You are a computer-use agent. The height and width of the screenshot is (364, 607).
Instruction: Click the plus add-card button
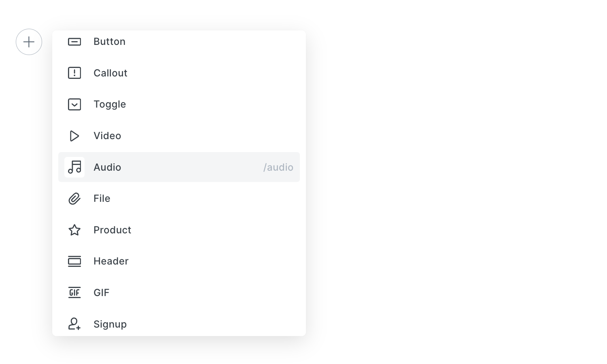[29, 42]
